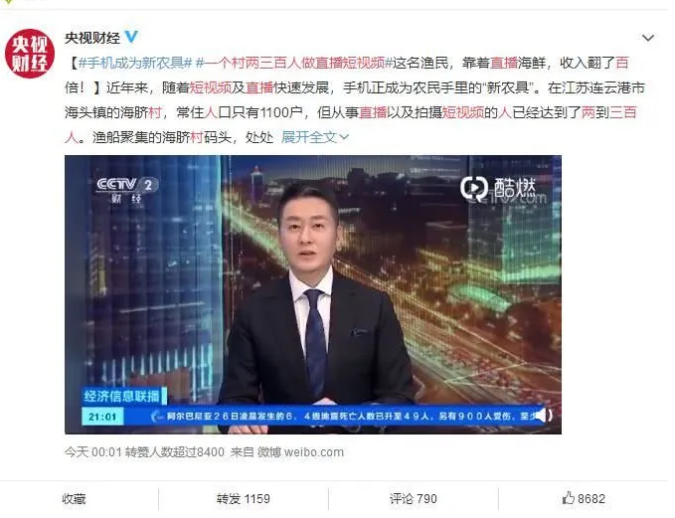Click the 展开全文 downward chevron arrow
Viewport: 675px width, 518px height.
[x=344, y=138]
